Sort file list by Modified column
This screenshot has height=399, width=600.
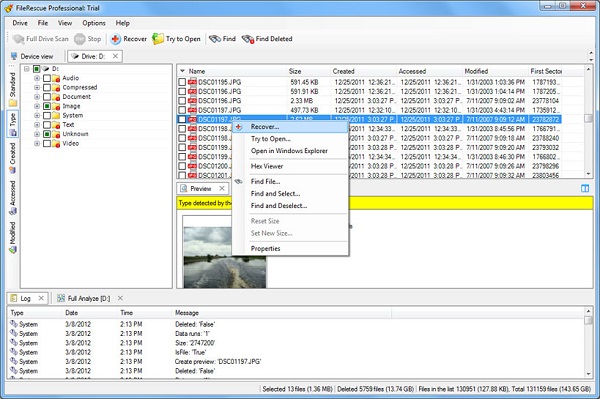[x=495, y=71]
